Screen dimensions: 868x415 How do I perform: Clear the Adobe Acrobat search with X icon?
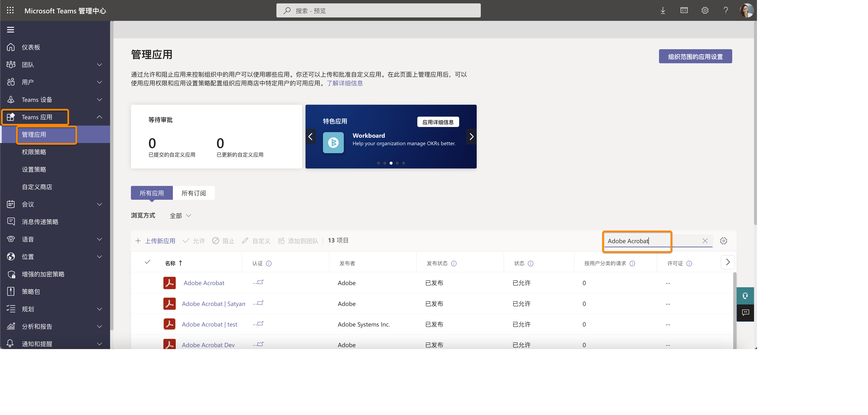(x=705, y=240)
